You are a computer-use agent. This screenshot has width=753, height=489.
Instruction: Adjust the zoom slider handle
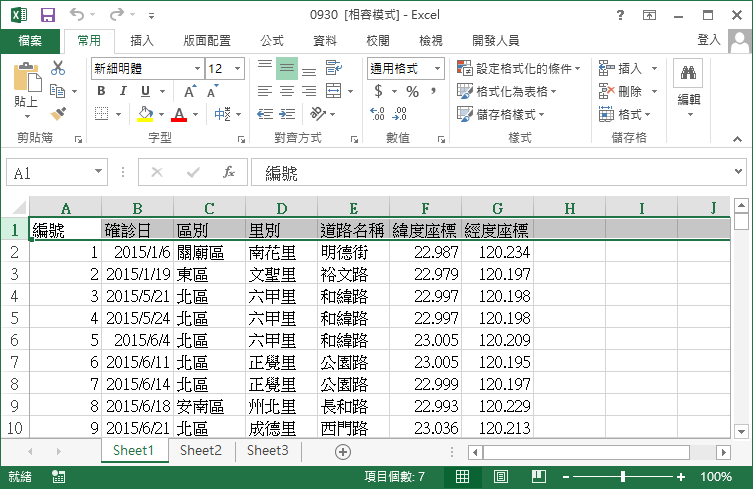(x=623, y=477)
